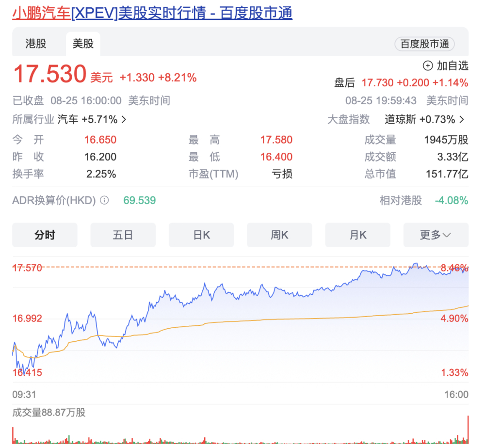
Task: Click the 16:00 chart end time
Action: point(456,395)
